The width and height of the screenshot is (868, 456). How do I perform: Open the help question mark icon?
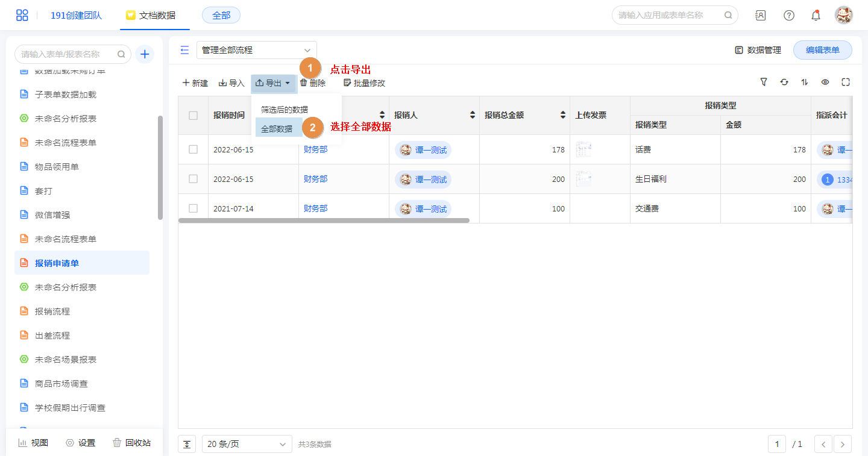tap(788, 15)
